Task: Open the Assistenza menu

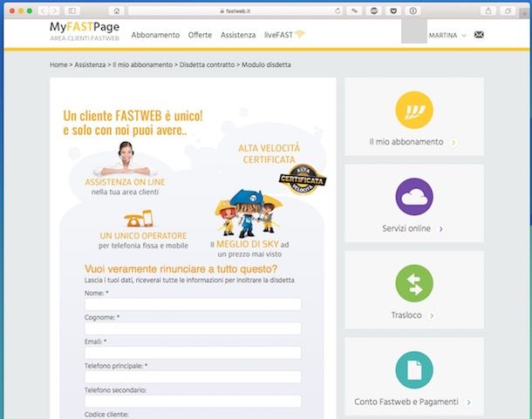Action: [x=238, y=35]
